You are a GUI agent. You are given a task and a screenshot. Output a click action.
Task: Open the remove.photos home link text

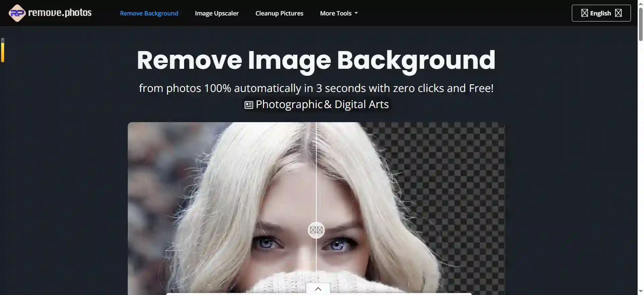(x=60, y=13)
